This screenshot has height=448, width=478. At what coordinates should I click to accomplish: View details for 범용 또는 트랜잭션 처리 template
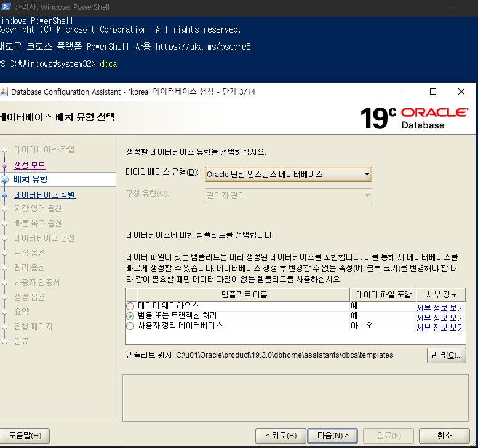440,317
